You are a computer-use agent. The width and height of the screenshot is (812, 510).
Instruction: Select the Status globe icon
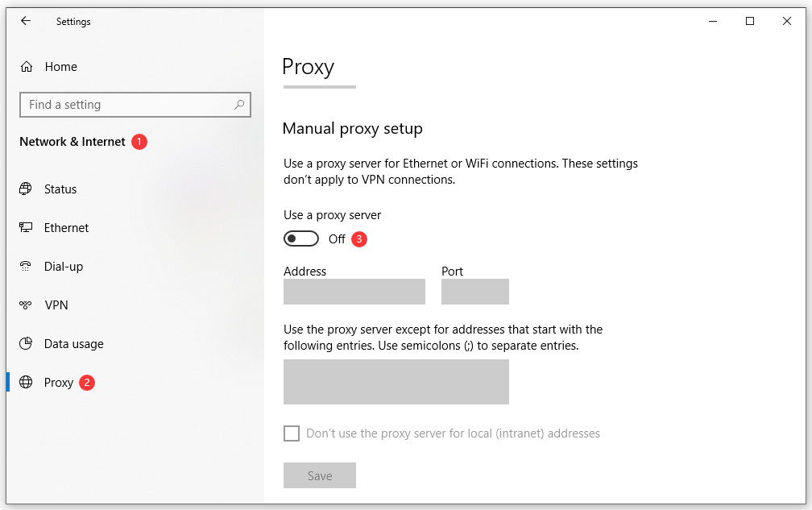25,189
